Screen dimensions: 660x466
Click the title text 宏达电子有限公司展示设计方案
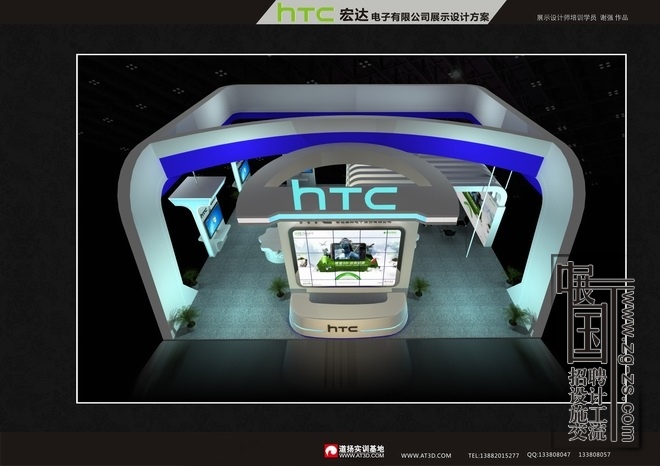pyautogui.click(x=414, y=16)
